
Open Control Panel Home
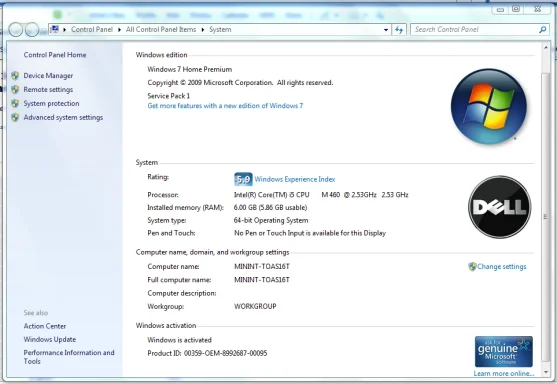55,55
